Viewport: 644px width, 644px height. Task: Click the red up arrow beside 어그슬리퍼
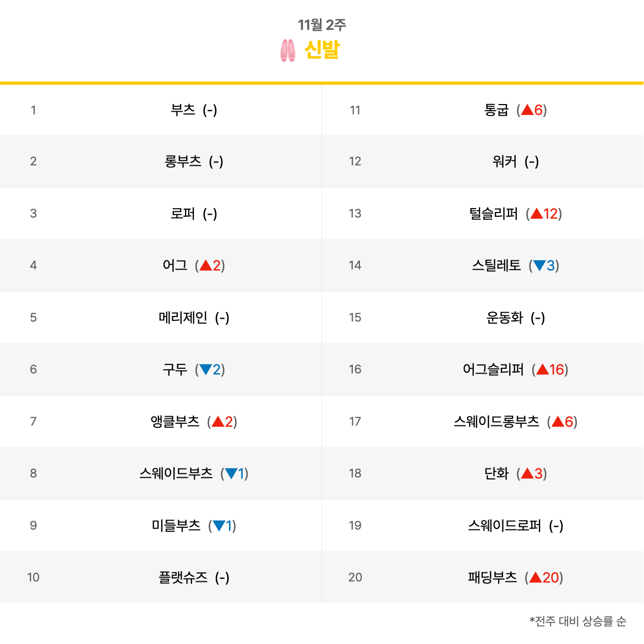click(x=543, y=370)
